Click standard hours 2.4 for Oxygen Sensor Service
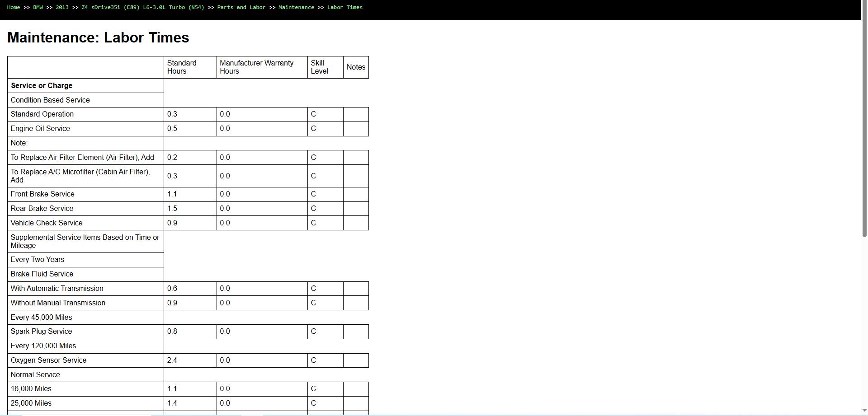The width and height of the screenshot is (868, 416). coord(190,360)
